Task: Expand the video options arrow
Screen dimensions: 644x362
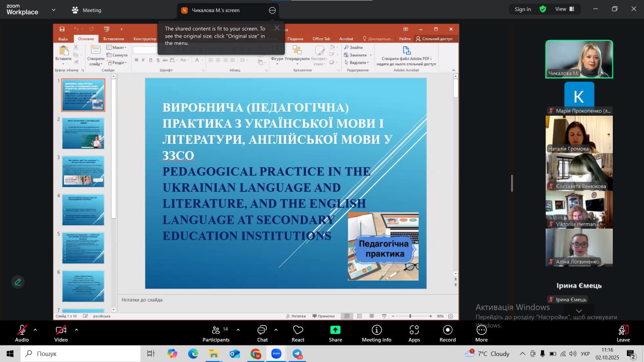Action: [x=76, y=330]
